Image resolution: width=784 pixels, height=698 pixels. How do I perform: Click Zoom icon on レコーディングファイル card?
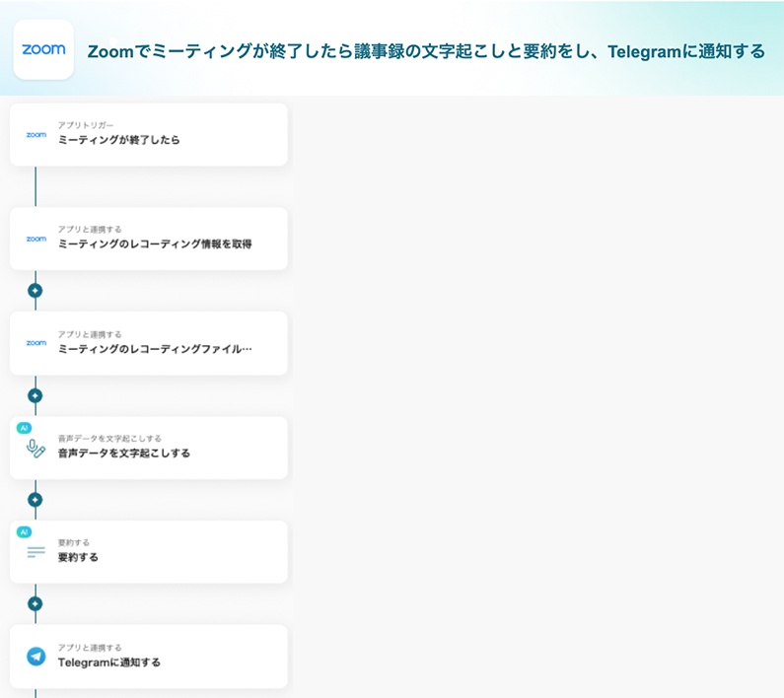pyautogui.click(x=36, y=343)
